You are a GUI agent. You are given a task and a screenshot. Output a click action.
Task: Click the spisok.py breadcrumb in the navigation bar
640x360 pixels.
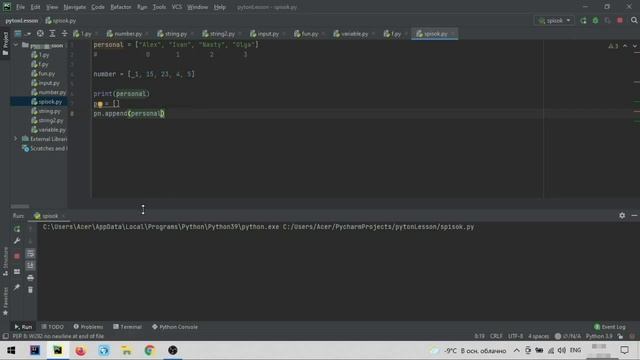tap(61, 20)
